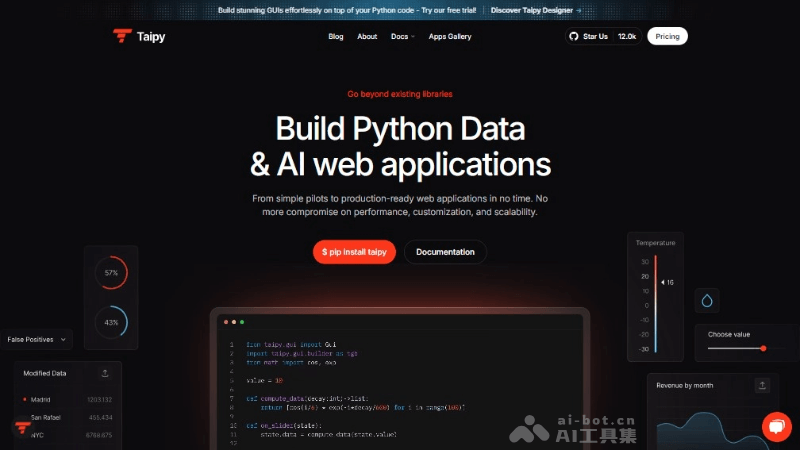The width and height of the screenshot is (800, 450).
Task: Click the Pricing button
Action: click(x=667, y=36)
